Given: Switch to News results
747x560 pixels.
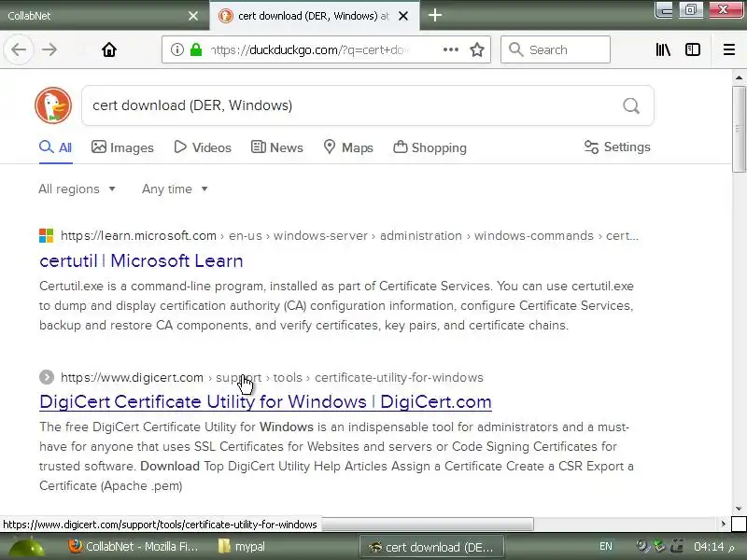Looking at the screenshot, I should (276, 147).
